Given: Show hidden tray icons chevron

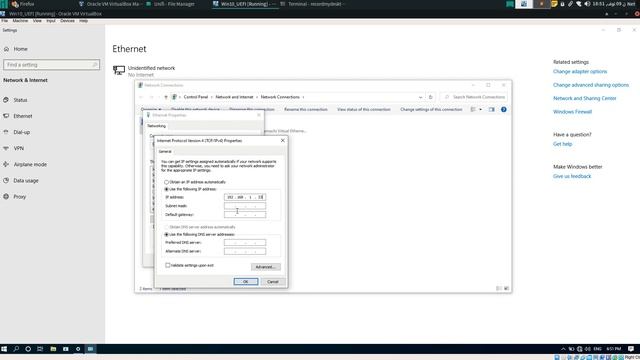Looking at the screenshot, I should [563, 349].
